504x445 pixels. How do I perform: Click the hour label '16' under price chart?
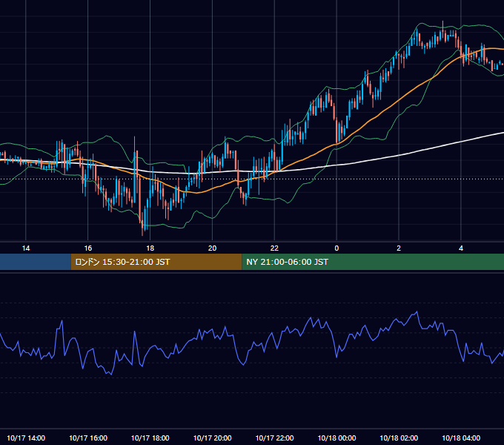[x=87, y=248]
